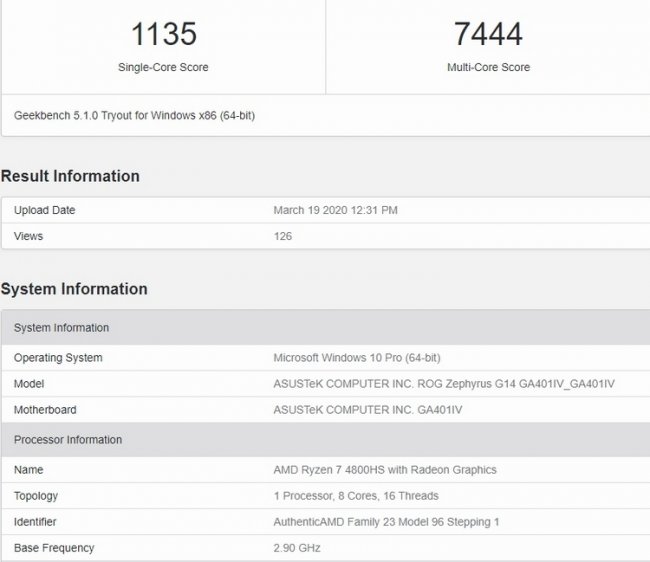
Task: Click the 7444 multi-core score number
Action: tap(488, 34)
